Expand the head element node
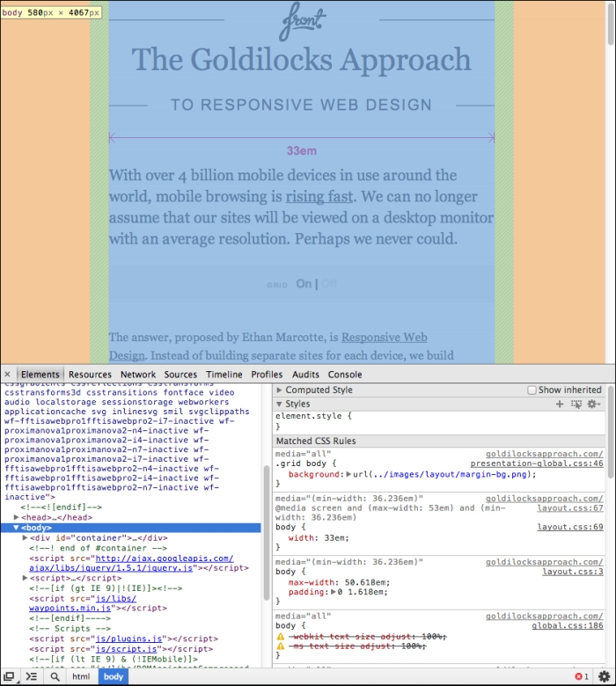This screenshot has width=616, height=686. (x=16, y=517)
